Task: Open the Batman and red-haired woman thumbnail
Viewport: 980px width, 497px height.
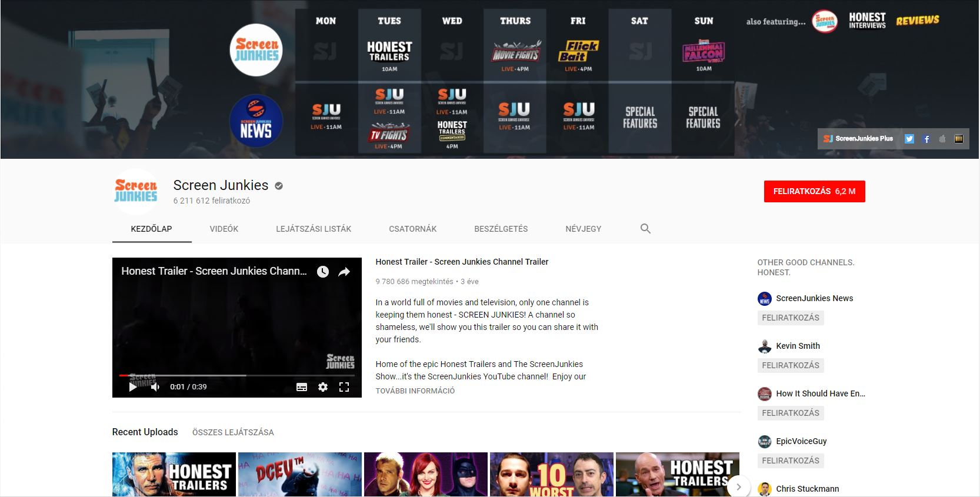Action: pos(426,475)
